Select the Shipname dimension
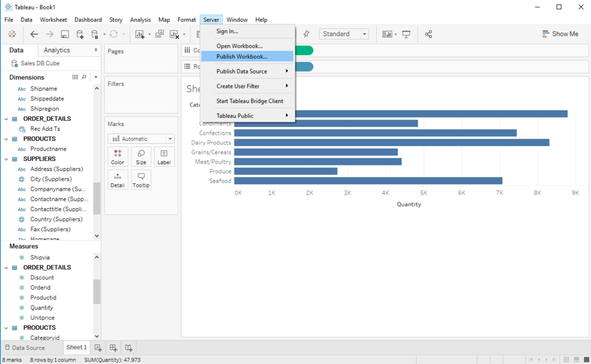 [x=44, y=89]
